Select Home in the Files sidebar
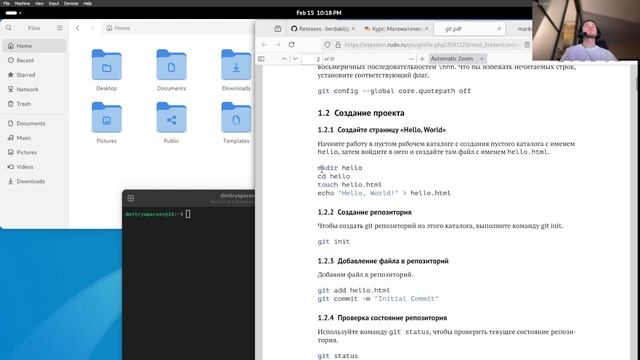Image resolution: width=640 pixels, height=360 pixels. (34, 46)
